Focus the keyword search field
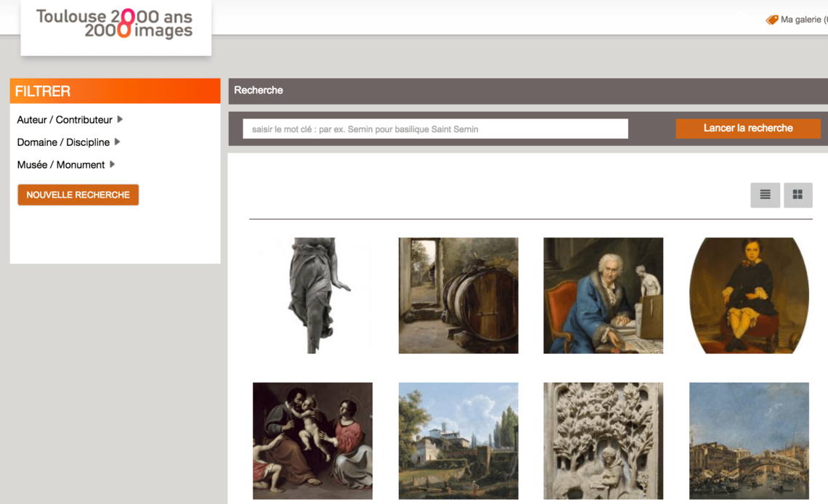The height and width of the screenshot is (504, 828). coord(435,129)
